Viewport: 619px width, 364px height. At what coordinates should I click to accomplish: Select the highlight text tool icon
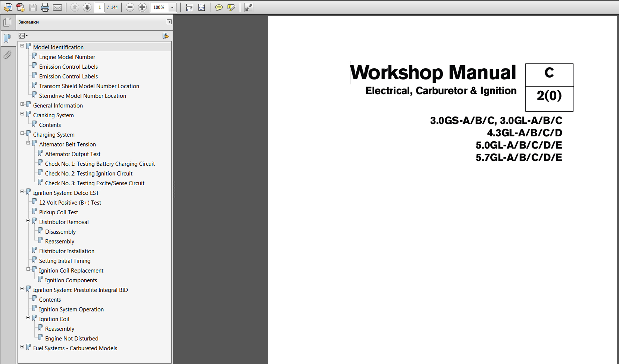(x=231, y=7)
